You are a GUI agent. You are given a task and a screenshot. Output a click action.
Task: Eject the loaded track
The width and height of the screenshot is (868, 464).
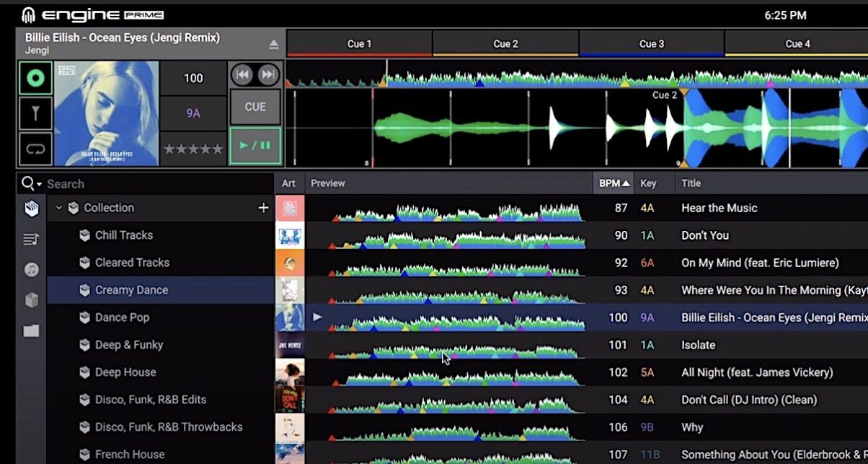pyautogui.click(x=273, y=45)
